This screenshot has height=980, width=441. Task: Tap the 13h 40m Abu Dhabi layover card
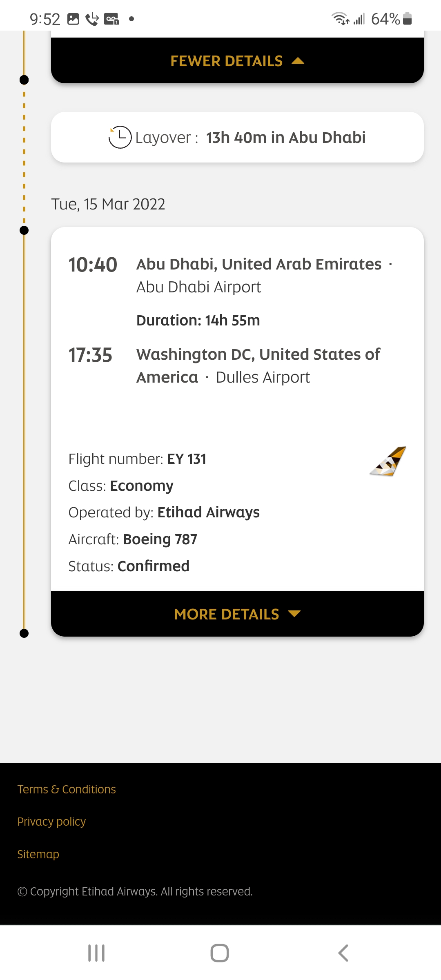click(237, 137)
